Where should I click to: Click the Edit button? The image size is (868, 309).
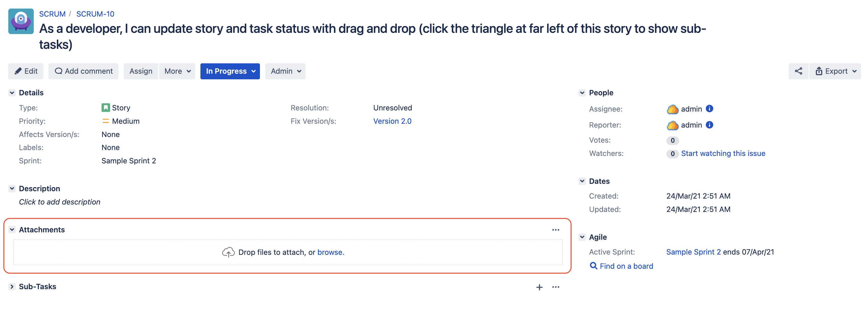[x=26, y=71]
